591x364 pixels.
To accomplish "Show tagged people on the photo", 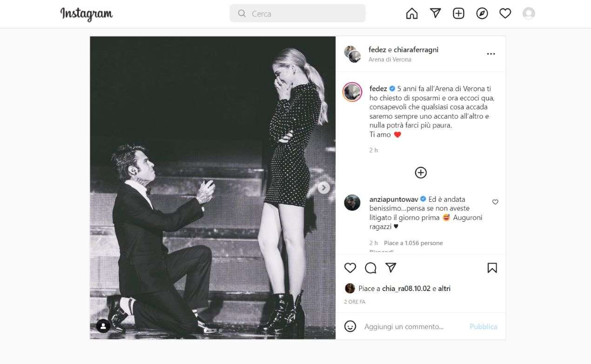I will 103,326.
